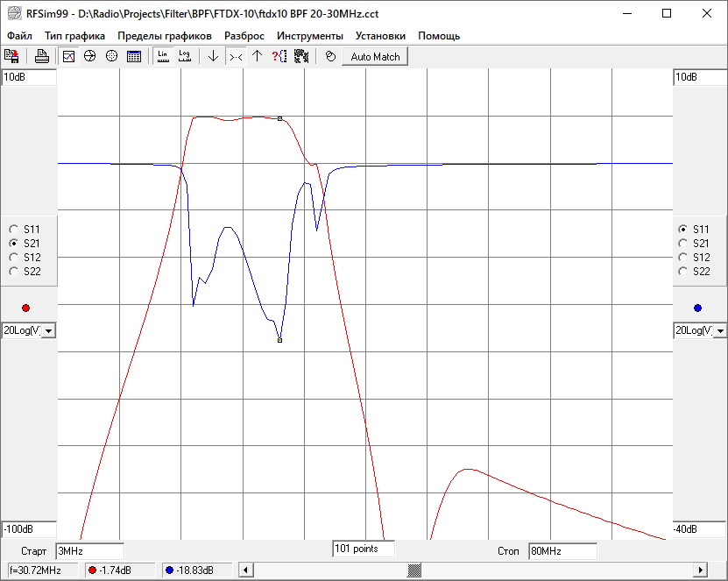Switch to Smith chart view icon
This screenshot has height=581, width=728.
pos(89,56)
